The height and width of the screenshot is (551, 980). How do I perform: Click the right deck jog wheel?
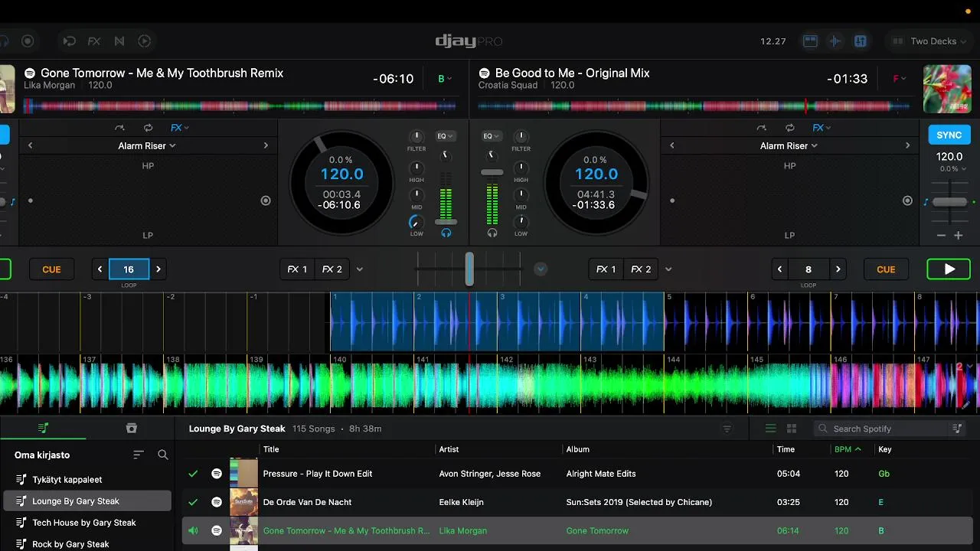(x=596, y=182)
